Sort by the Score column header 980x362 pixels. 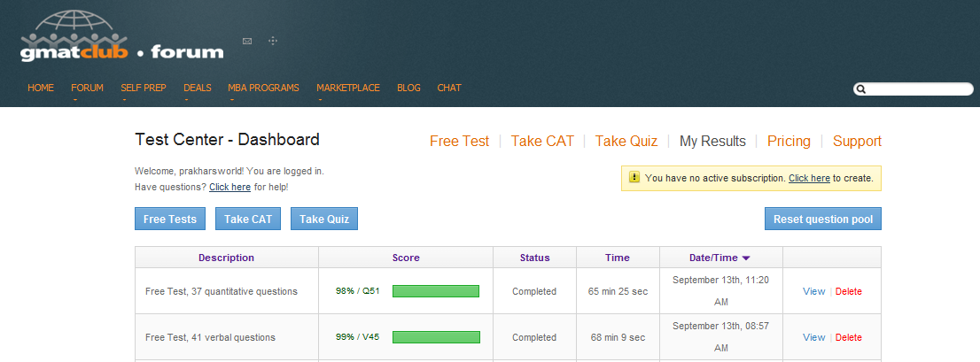point(406,258)
